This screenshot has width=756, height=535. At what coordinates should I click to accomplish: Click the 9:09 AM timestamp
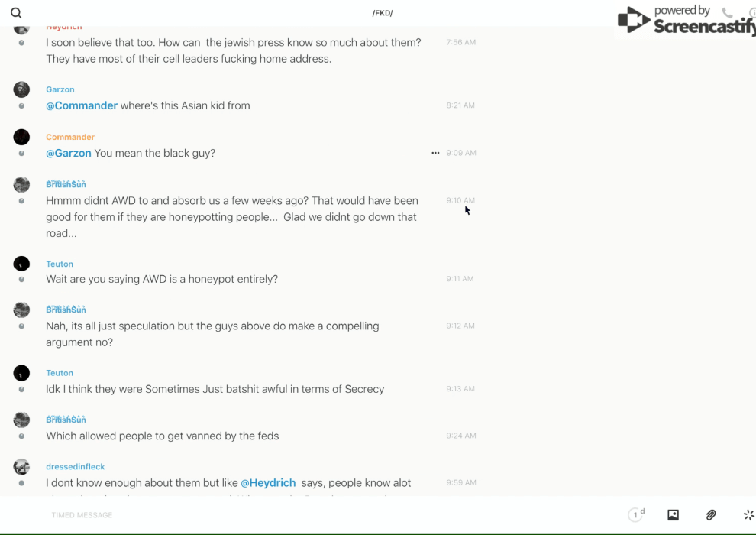coord(461,153)
